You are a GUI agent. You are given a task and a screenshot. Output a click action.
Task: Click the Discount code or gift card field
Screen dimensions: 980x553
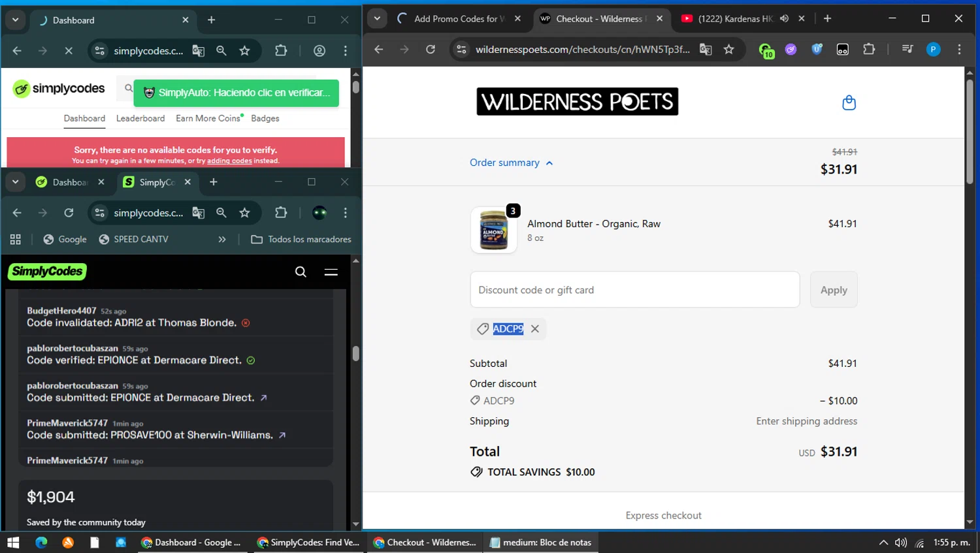(634, 290)
